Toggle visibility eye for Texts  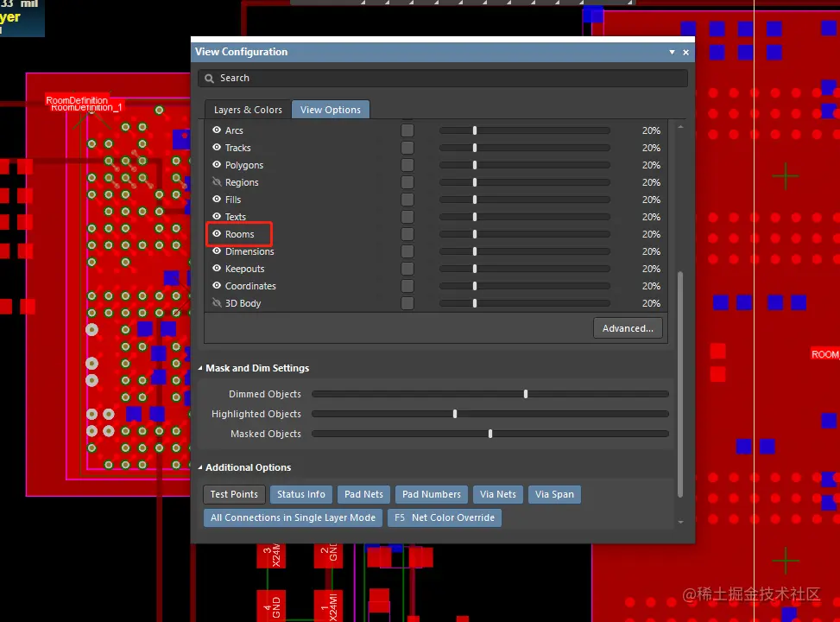pyautogui.click(x=217, y=216)
